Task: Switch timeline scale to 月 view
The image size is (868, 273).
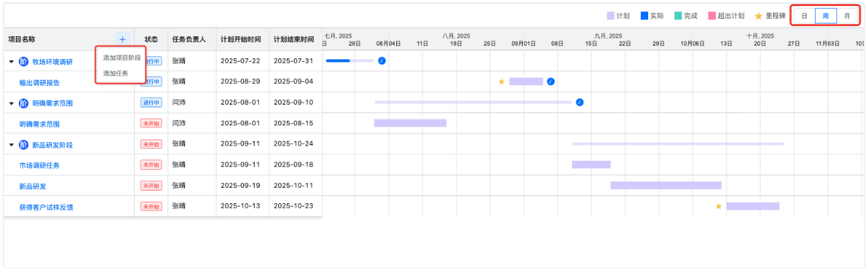Action: pos(847,15)
